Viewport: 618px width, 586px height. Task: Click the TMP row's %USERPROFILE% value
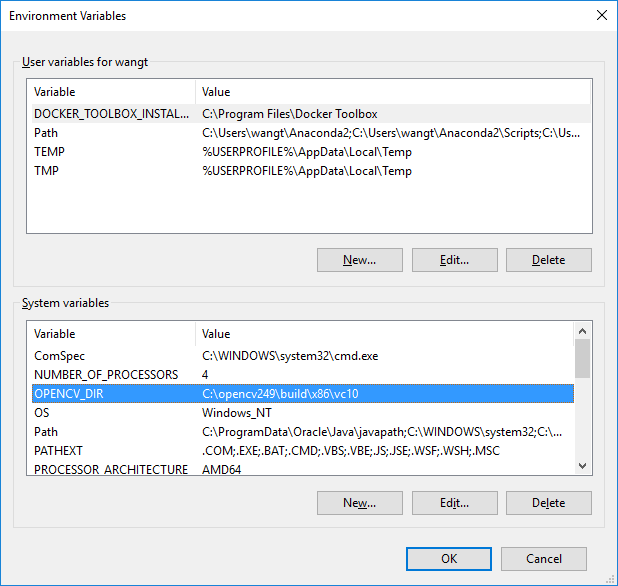[x=307, y=171]
